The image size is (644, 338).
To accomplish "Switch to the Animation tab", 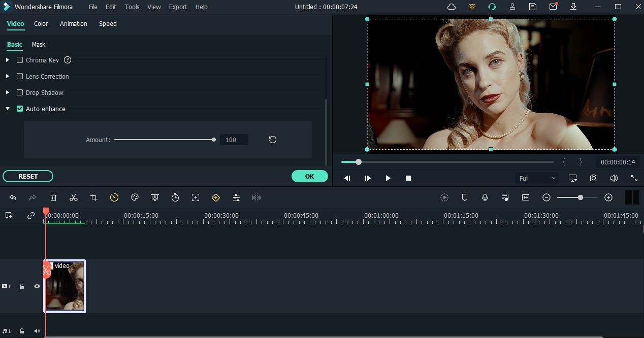I will [74, 23].
